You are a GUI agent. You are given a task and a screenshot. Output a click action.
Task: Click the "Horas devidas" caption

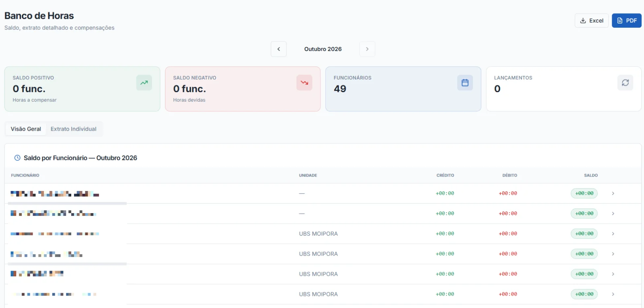pos(189,100)
